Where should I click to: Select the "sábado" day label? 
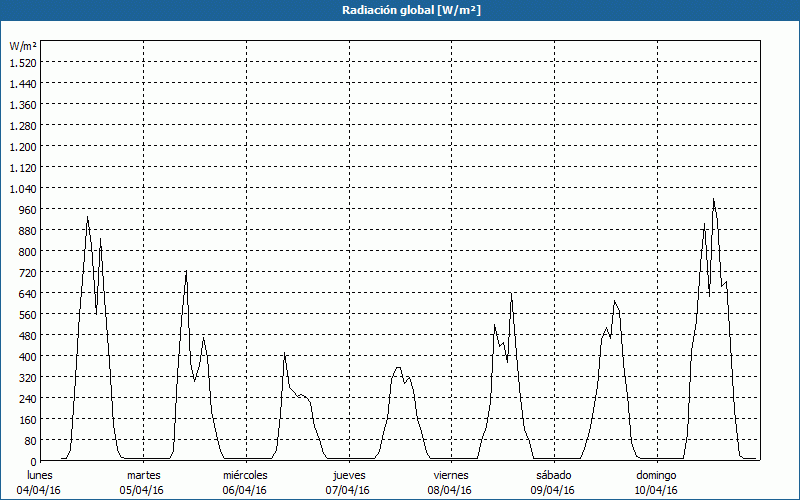pyautogui.click(x=553, y=475)
